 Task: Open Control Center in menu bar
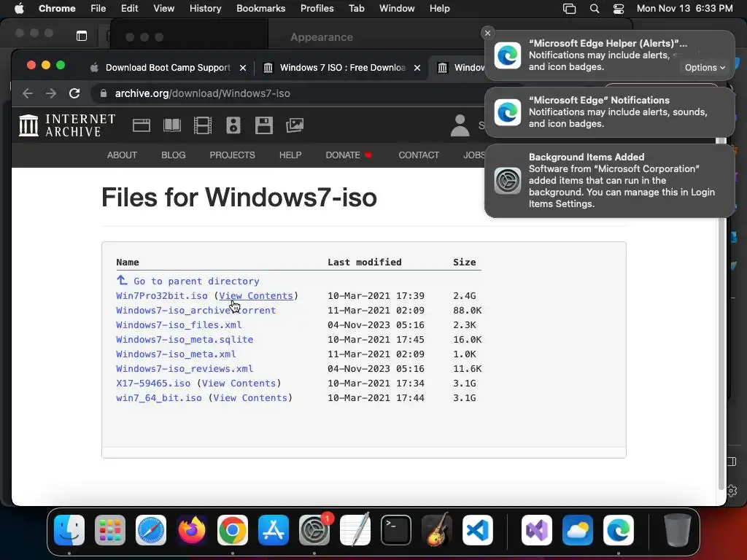(619, 9)
